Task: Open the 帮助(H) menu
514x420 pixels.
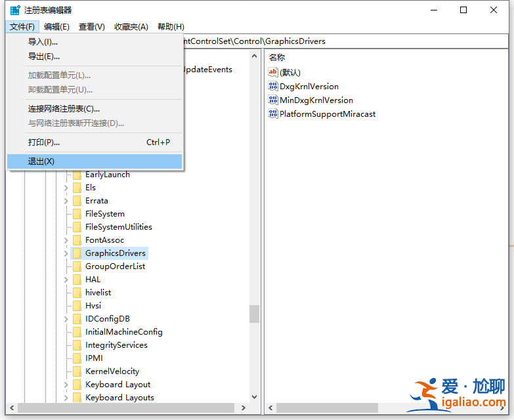Action: click(x=171, y=26)
